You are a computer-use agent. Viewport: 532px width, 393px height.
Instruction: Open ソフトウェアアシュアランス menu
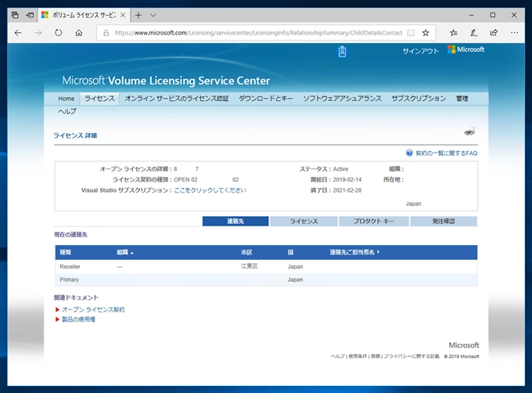tap(342, 99)
